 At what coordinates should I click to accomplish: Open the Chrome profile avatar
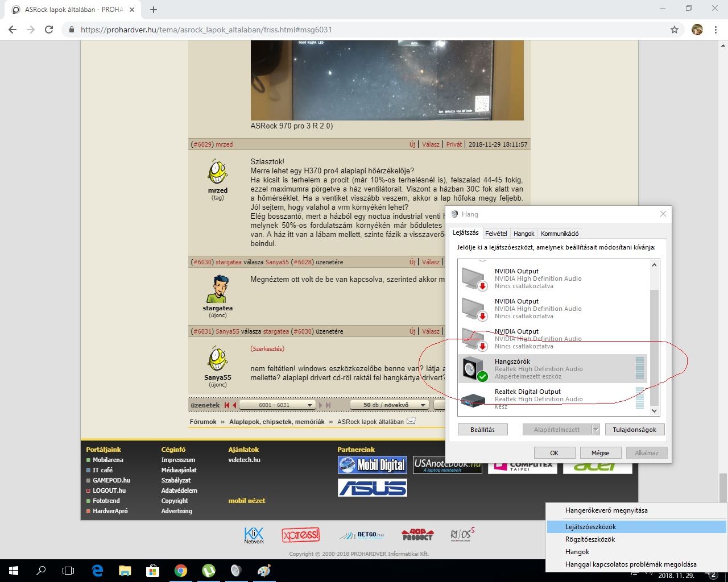pyautogui.click(x=697, y=30)
